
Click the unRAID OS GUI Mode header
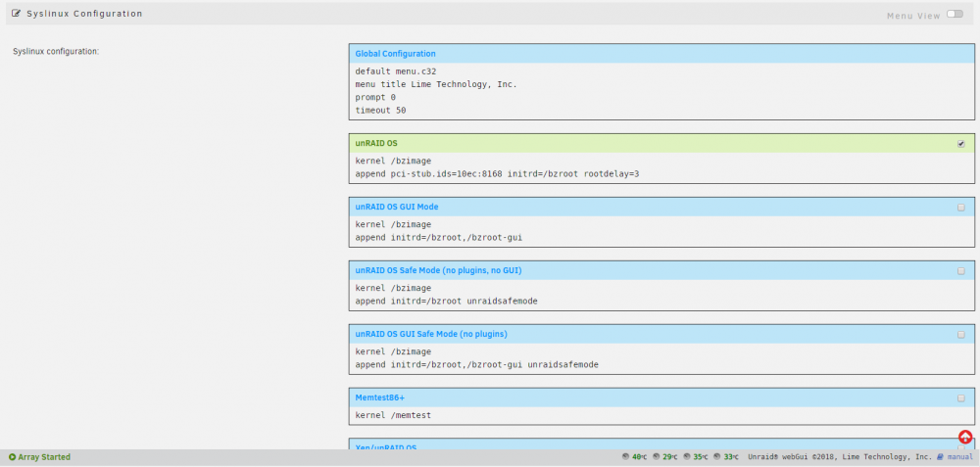point(661,208)
